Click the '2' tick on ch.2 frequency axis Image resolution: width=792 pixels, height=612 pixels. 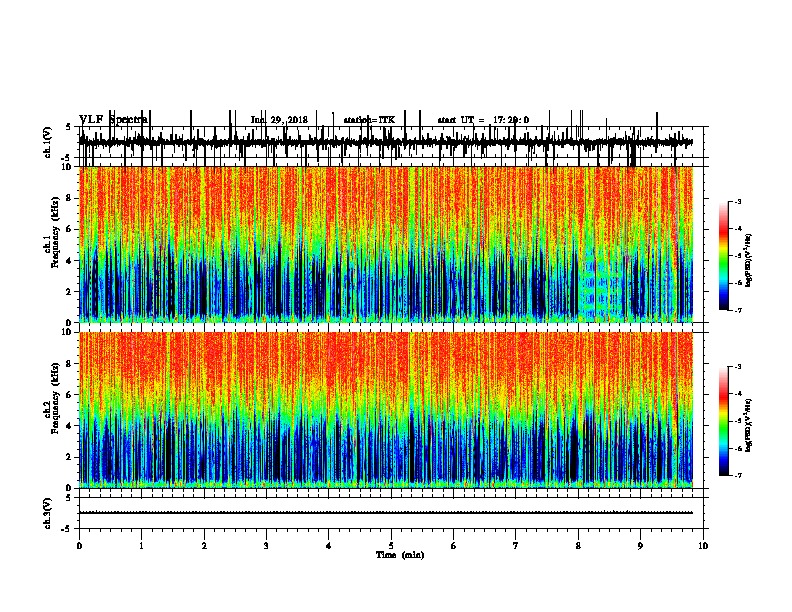(70, 457)
